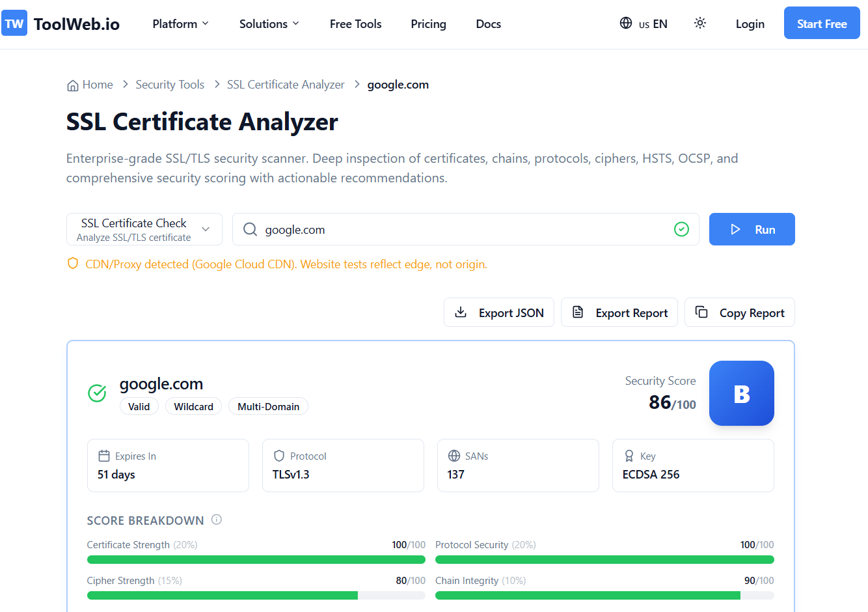Image resolution: width=868 pixels, height=612 pixels.
Task: Click the google.com result heading
Action: coord(161,383)
